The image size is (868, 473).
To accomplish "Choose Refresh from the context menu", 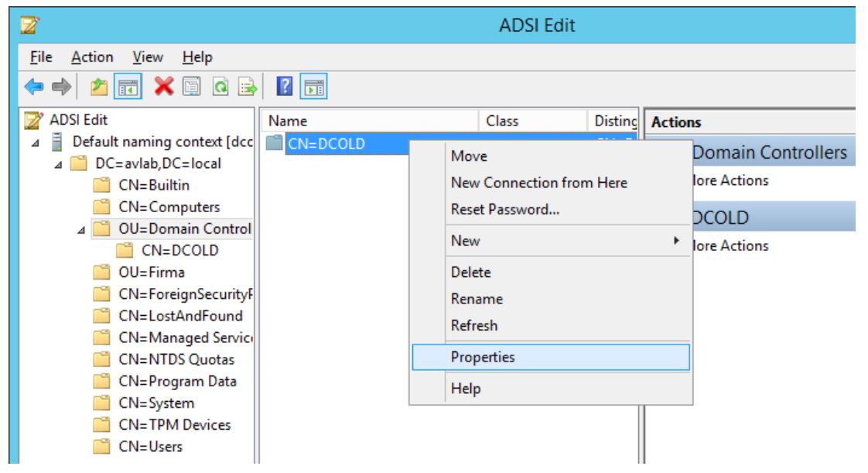I will click(x=474, y=326).
